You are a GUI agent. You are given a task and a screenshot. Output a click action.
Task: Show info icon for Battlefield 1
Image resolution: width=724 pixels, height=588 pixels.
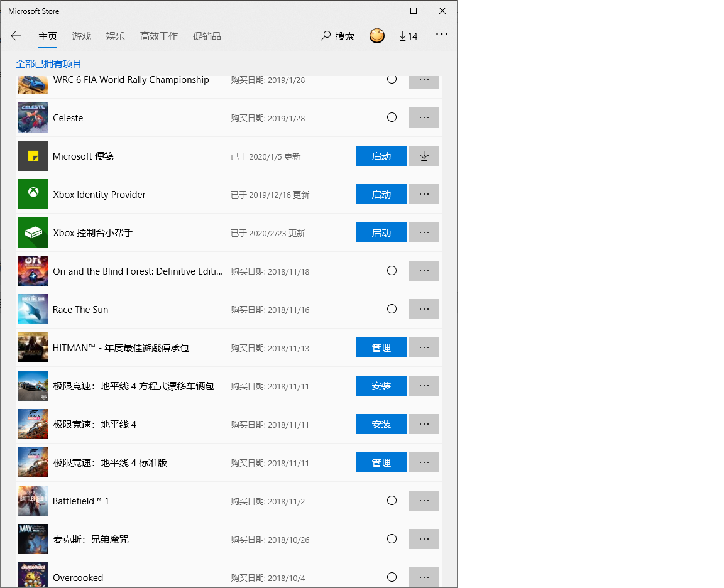click(x=392, y=500)
